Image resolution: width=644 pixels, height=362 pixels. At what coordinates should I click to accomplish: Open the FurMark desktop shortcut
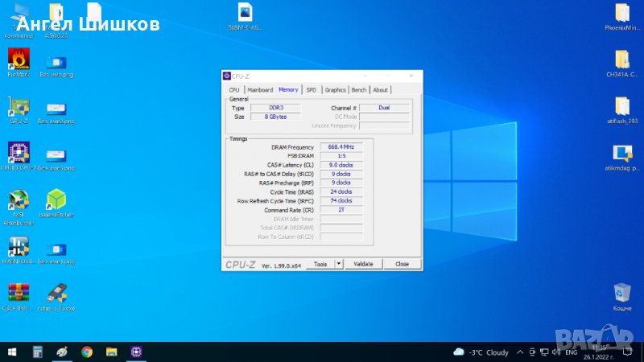(19, 60)
